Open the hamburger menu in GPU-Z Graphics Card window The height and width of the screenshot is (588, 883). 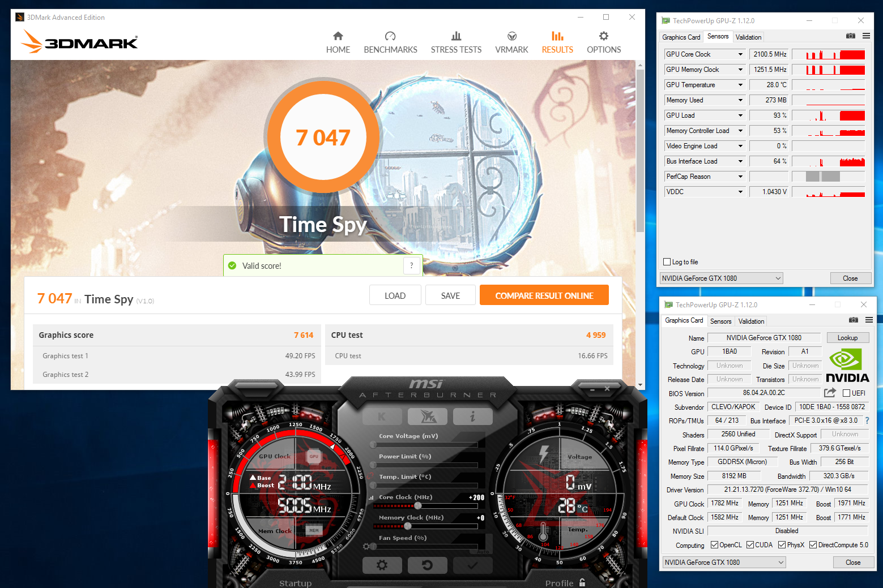(x=869, y=320)
